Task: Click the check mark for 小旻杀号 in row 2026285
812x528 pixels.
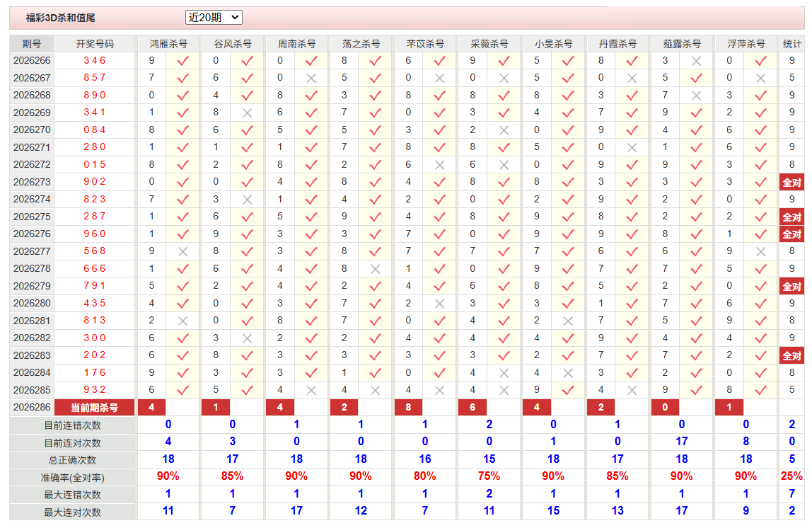Action: tap(567, 390)
